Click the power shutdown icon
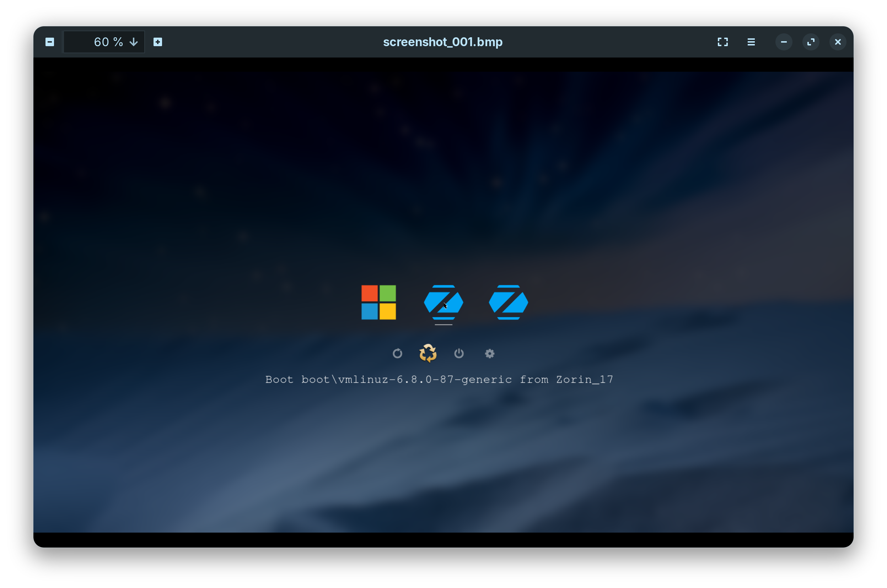The image size is (887, 588). coord(458,353)
